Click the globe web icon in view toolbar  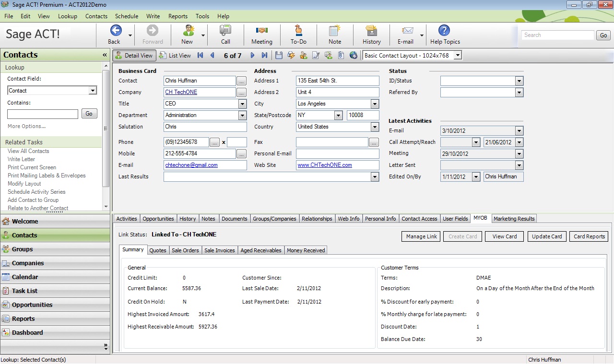354,55
